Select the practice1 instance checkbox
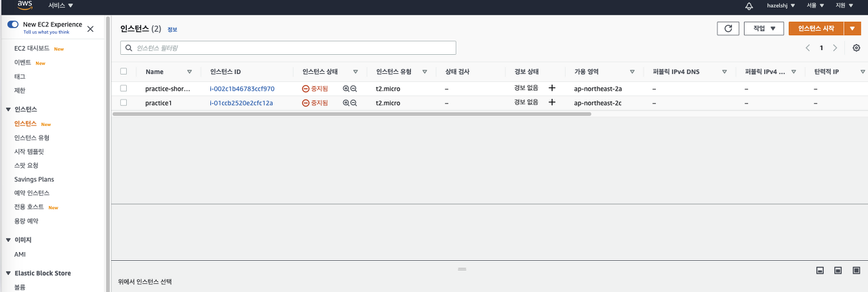Viewport: 868px width, 292px height. click(x=123, y=102)
